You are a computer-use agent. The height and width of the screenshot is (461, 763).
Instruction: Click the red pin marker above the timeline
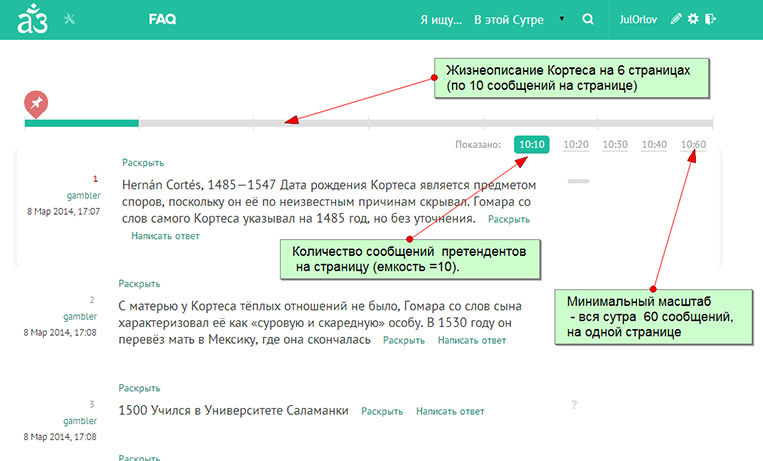point(36,104)
